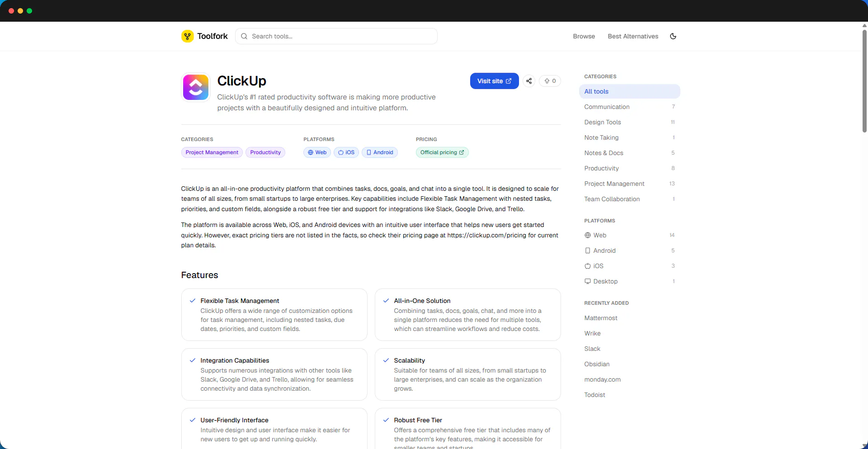Click the Features section heading
The height and width of the screenshot is (449, 868).
199,275
